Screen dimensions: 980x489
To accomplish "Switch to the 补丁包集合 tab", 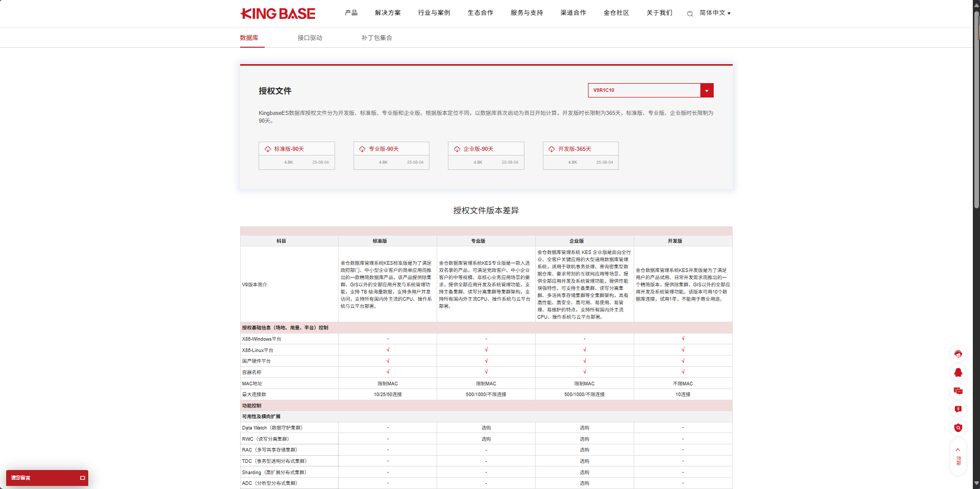I will coord(376,37).
